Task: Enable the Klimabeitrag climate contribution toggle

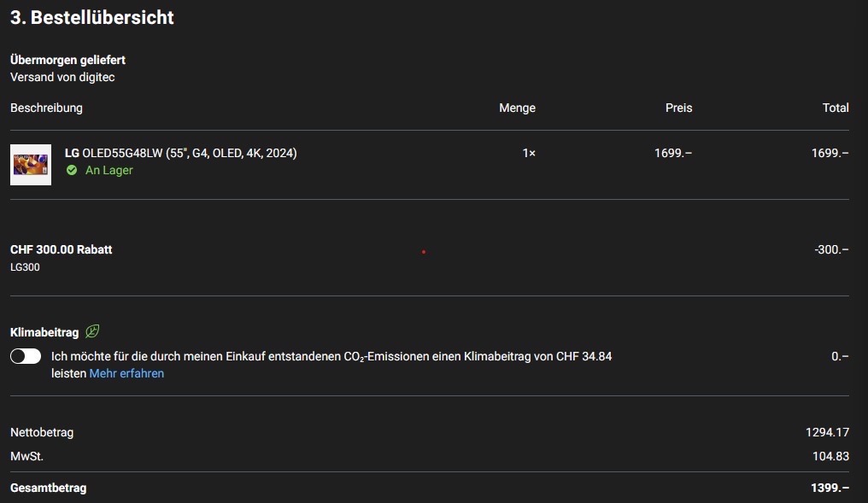Action: pos(26,356)
